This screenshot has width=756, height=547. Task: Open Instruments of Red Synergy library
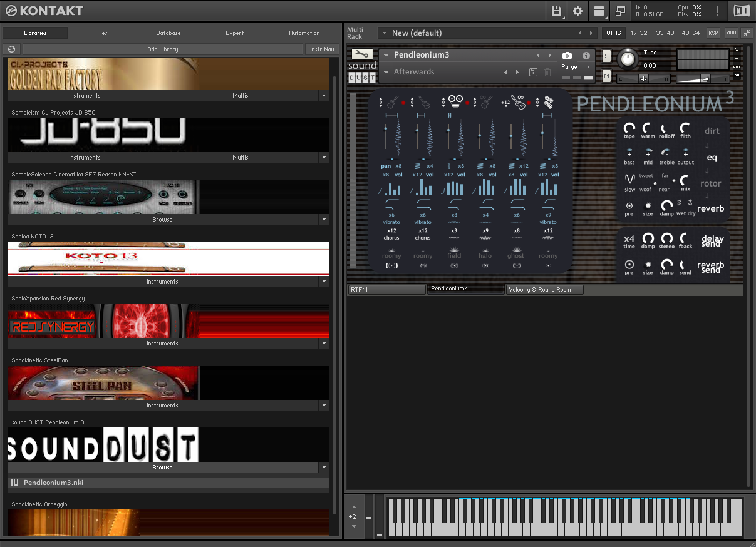tap(163, 344)
